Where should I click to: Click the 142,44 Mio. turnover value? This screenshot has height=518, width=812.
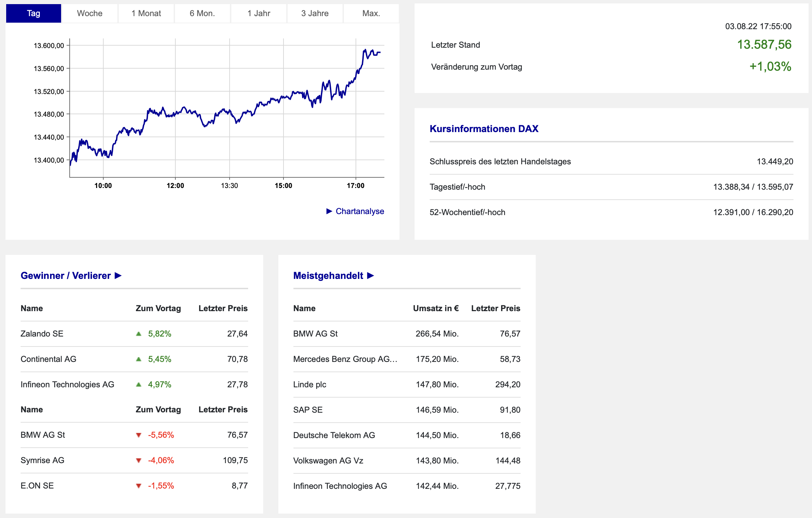pyautogui.click(x=437, y=486)
